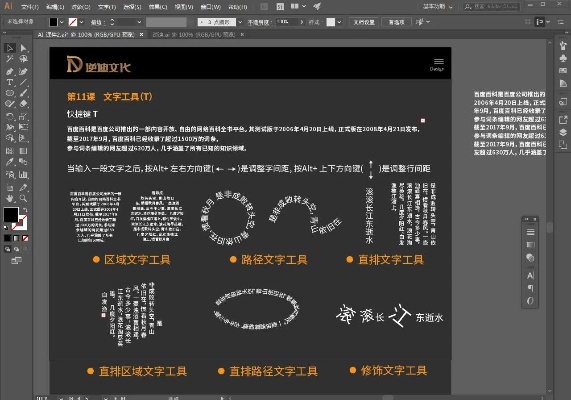Open the 文字(T) menu
Image resolution: width=571 pixels, height=400 pixels.
(107, 7)
